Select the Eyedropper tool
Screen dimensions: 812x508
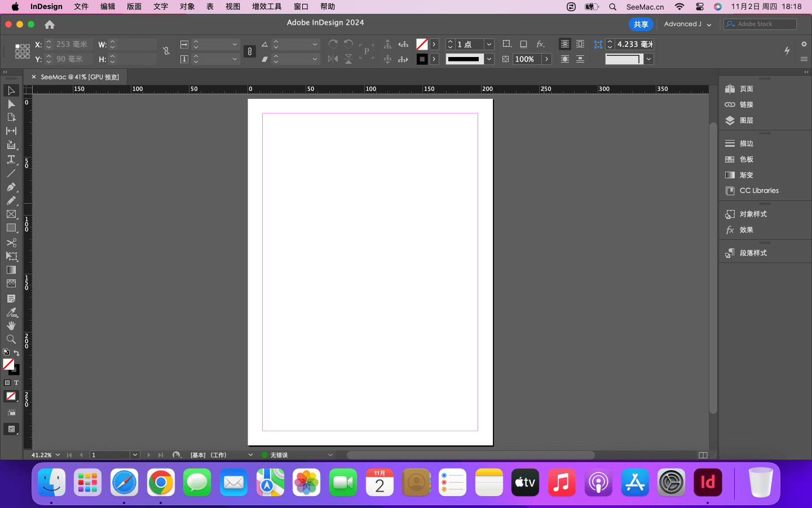[11, 312]
